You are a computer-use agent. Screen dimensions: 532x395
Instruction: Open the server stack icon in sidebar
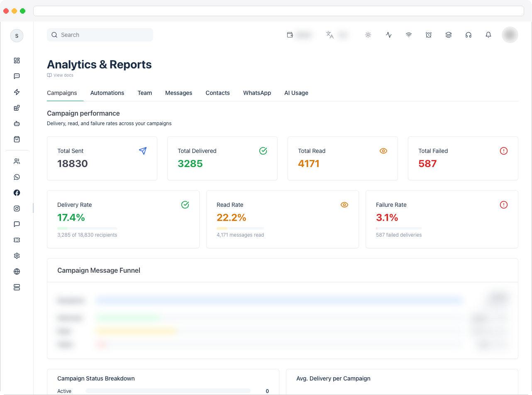17,287
